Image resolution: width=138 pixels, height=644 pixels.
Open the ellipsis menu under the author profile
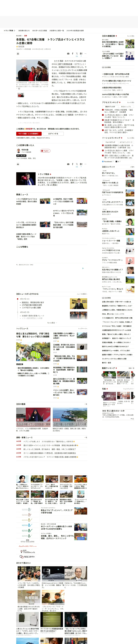pos(85,164)
